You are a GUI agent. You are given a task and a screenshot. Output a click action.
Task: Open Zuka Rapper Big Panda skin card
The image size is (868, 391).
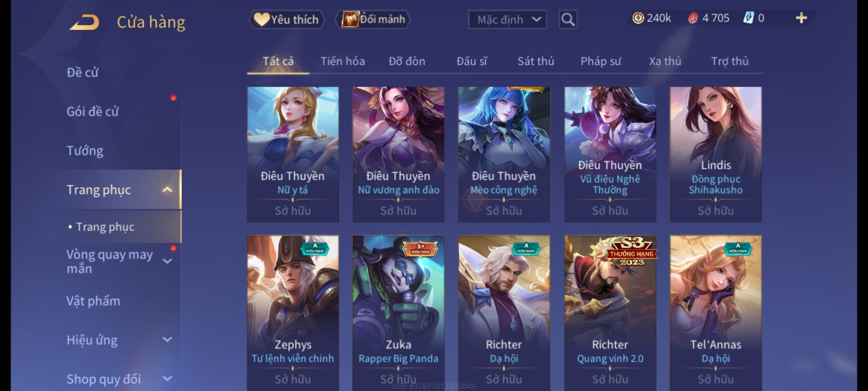(x=398, y=313)
